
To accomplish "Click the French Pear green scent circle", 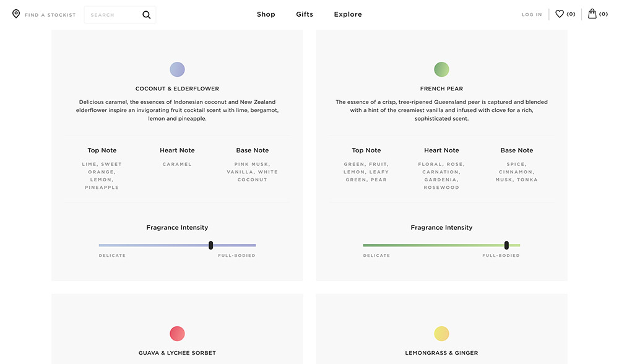I will (x=441, y=69).
